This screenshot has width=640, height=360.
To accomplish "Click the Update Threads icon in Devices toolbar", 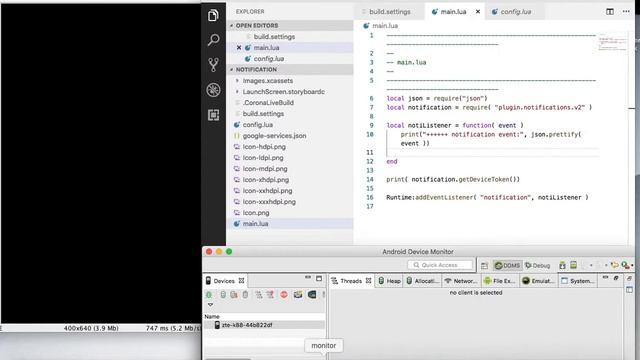I will 259,295.
